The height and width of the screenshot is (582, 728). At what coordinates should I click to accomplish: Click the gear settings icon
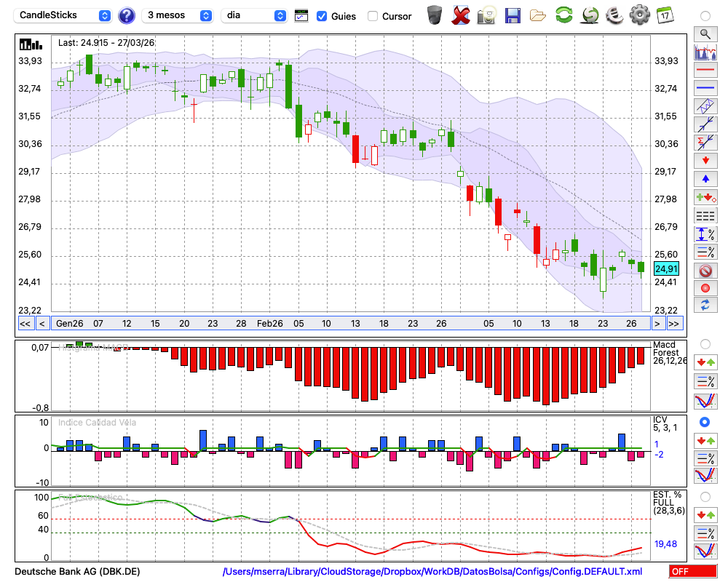coord(639,15)
